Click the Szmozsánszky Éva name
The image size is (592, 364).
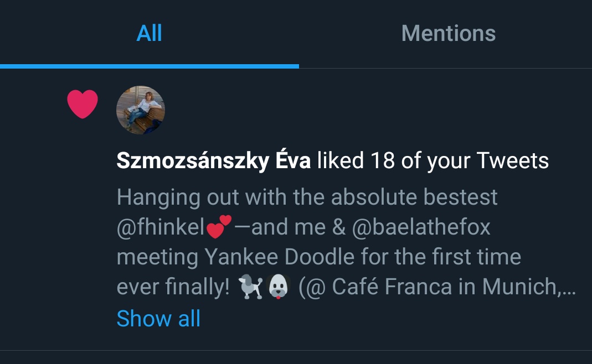[213, 161]
